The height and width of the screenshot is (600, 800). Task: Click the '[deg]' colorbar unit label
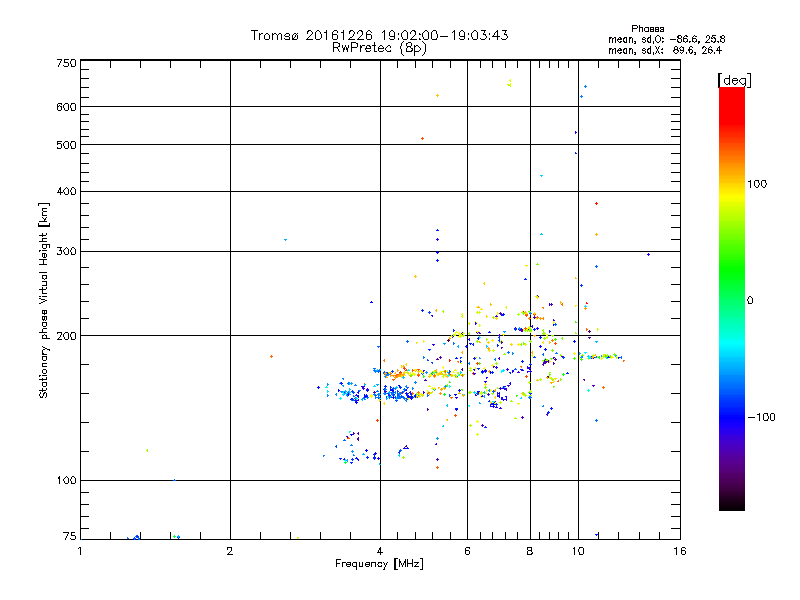(x=734, y=80)
